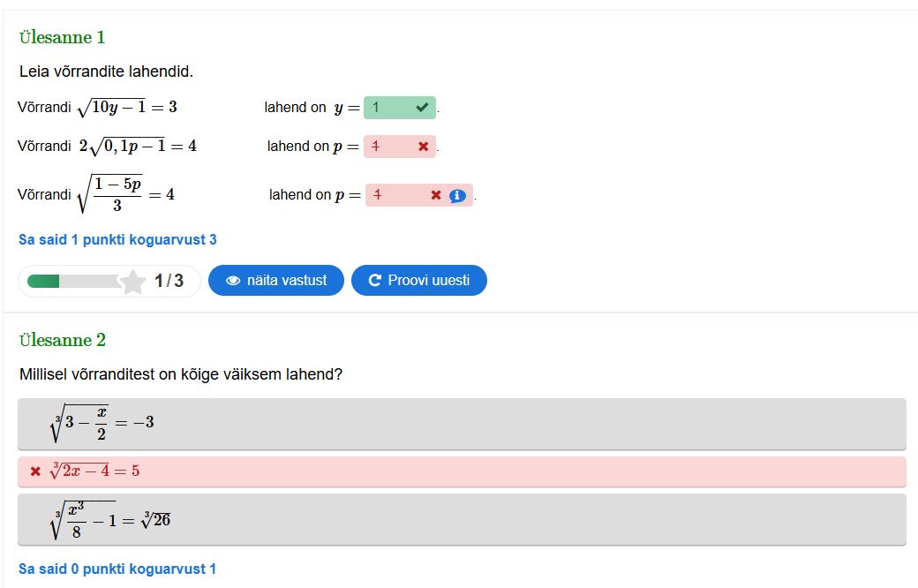Click the red cross in third p answer
Image resolution: width=918 pixels, height=588 pixels.
pyautogui.click(x=435, y=195)
